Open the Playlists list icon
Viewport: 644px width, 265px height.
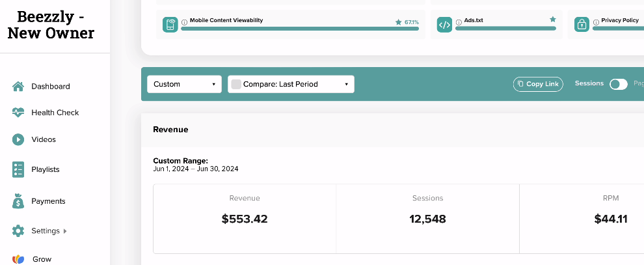[18, 169]
